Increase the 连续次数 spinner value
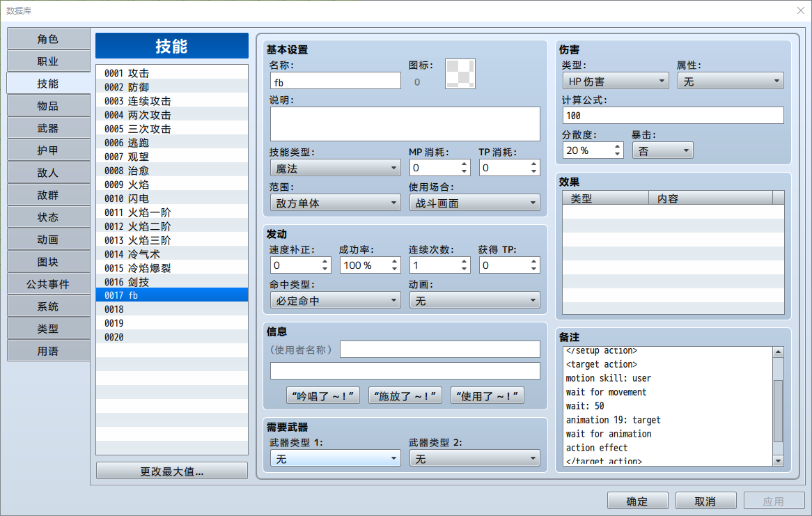 464,261
